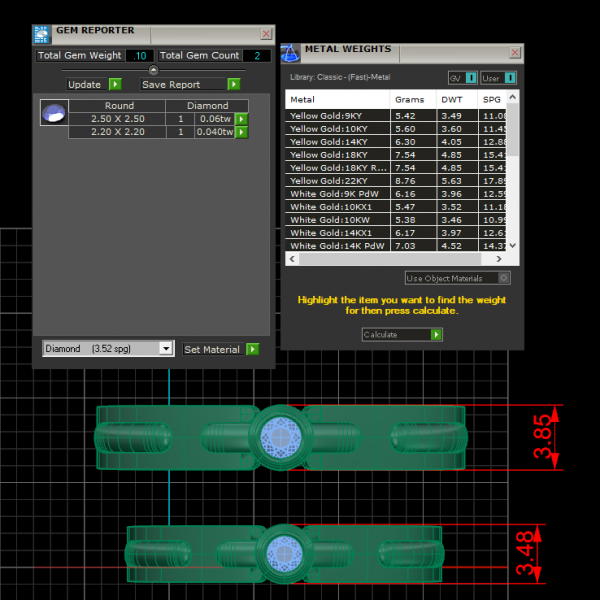Click green arrow beside Save Report
Image resolution: width=600 pixels, height=600 pixels.
click(x=233, y=85)
